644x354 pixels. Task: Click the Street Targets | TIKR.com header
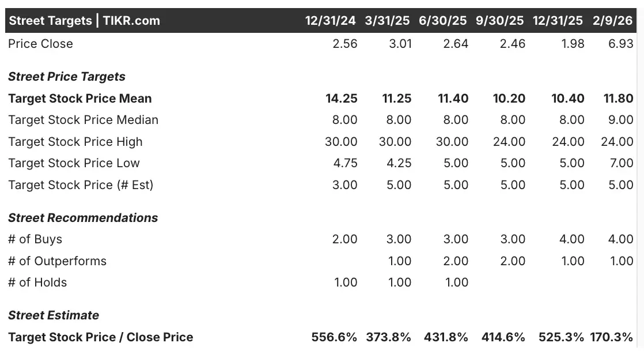85,21
